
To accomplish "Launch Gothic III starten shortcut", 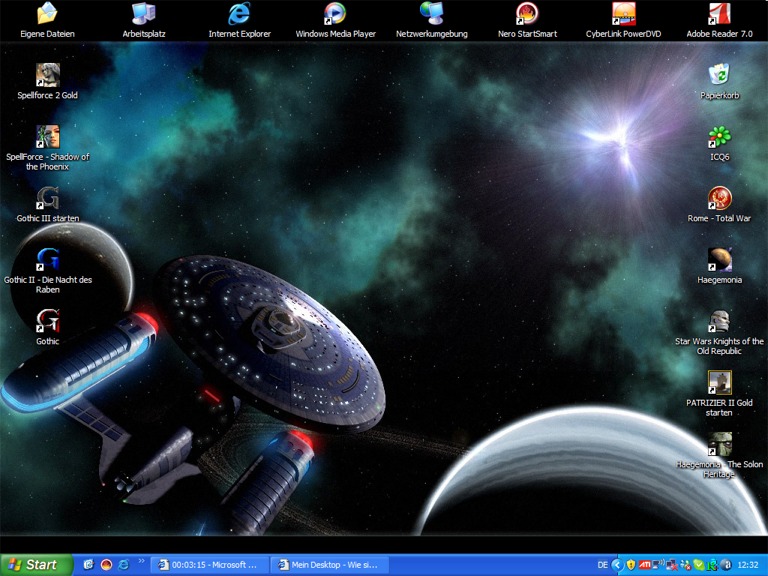I will 47,199.
